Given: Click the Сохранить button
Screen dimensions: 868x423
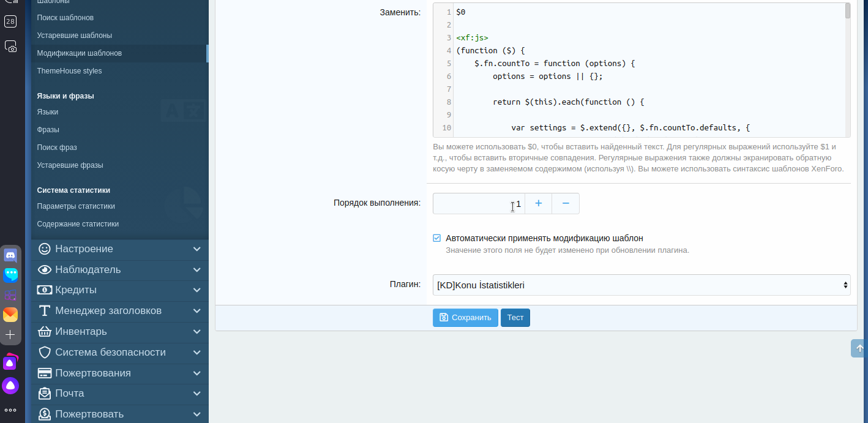Looking at the screenshot, I should click(465, 318).
